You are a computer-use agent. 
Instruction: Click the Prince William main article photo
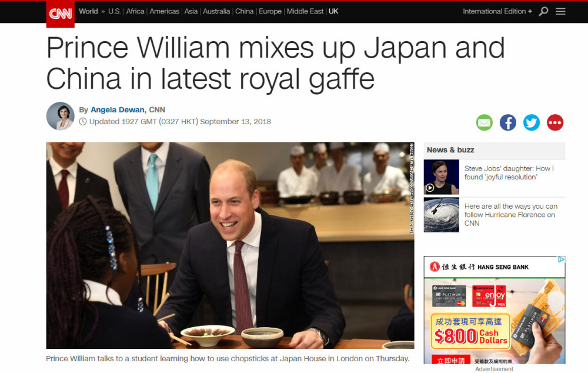tap(230, 245)
